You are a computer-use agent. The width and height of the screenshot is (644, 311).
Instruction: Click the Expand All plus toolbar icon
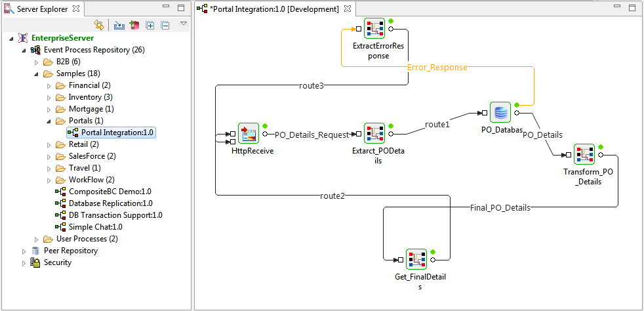(x=150, y=26)
